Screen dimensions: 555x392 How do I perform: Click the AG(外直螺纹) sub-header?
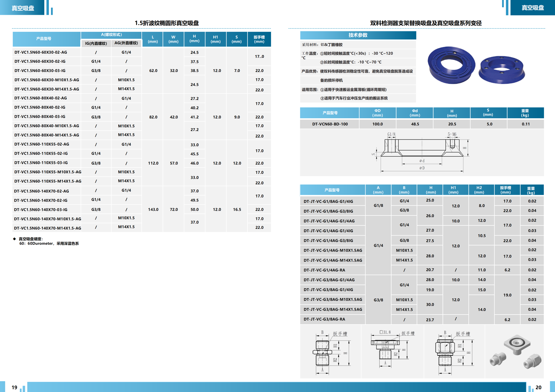(x=126, y=43)
